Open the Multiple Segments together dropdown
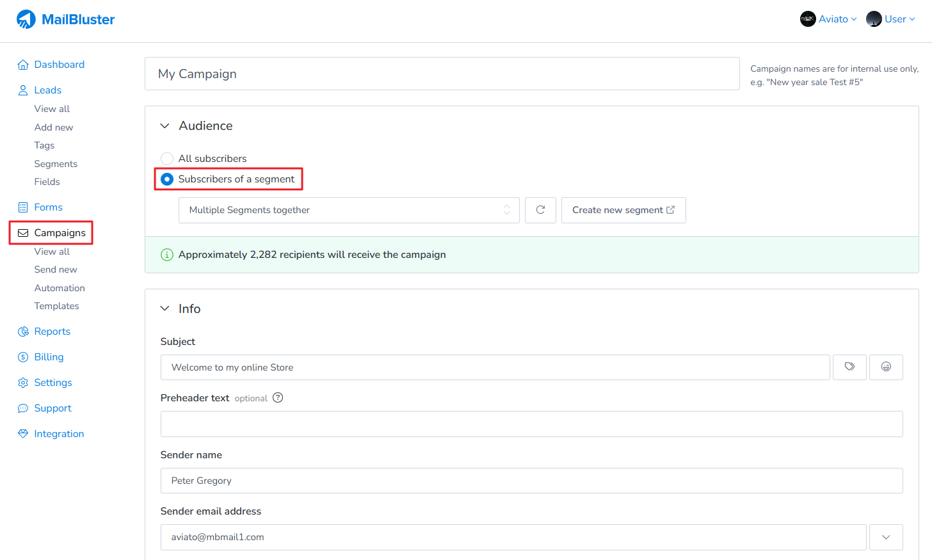 (x=348, y=210)
